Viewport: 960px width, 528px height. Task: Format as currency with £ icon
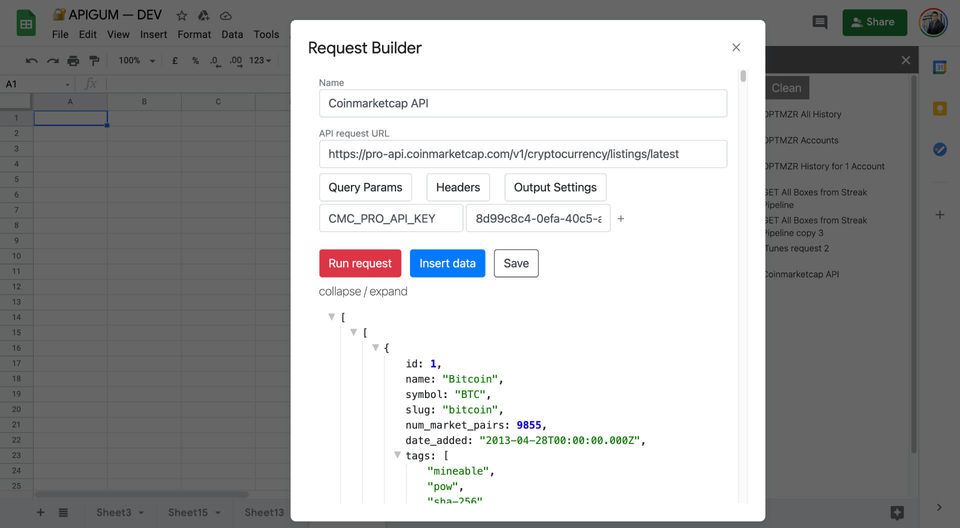coord(175,61)
